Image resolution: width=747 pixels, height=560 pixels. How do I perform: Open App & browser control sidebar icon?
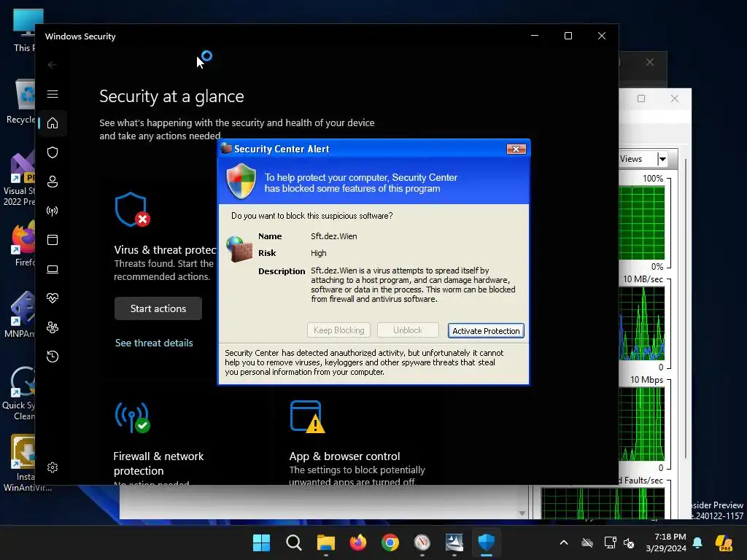point(53,240)
